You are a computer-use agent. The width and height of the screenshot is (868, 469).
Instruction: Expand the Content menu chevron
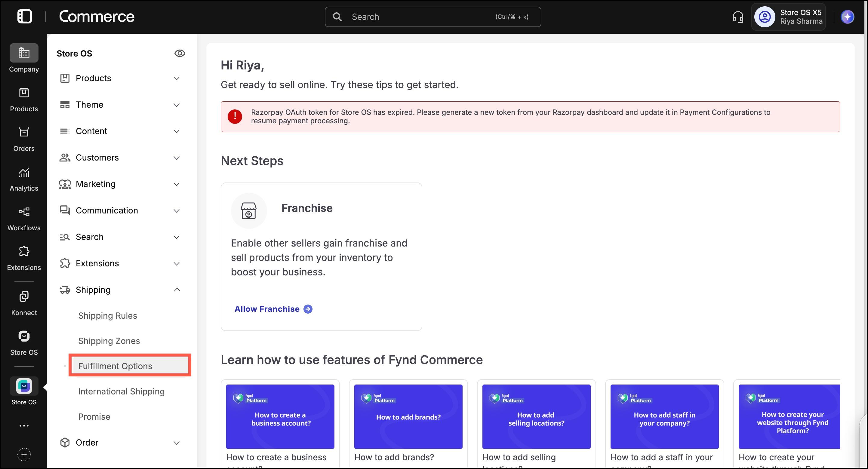click(x=176, y=131)
